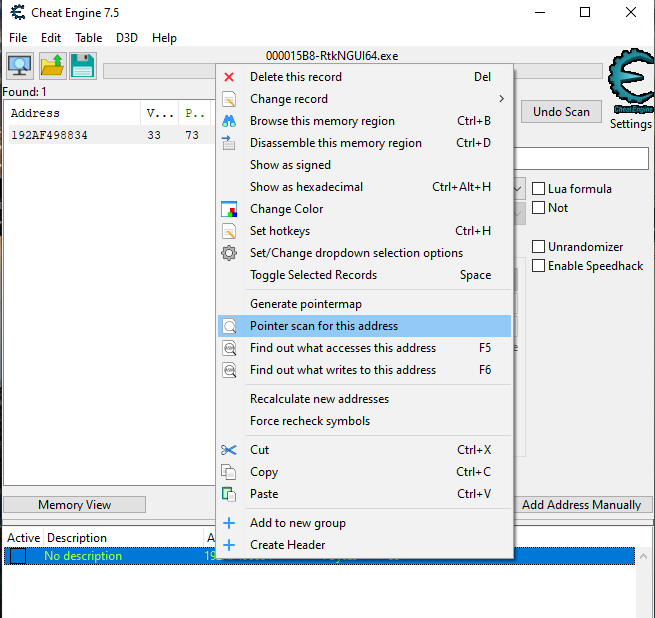Viewport: 655px width, 618px height.
Task: Open the Help menu
Action: [164, 38]
